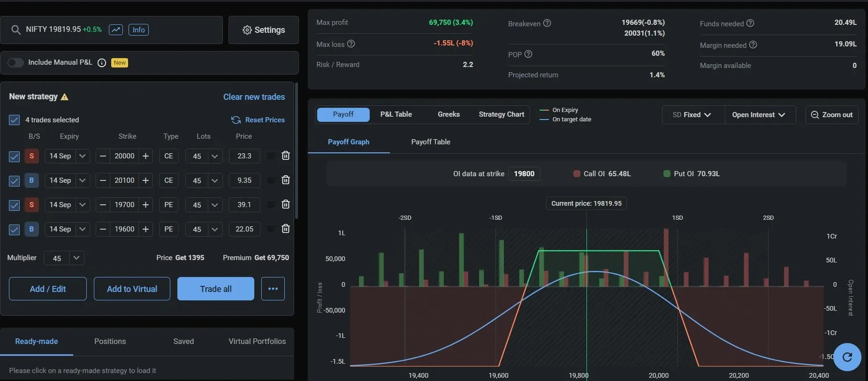Screen dimensions: 868x381
Task: Select the P&L Table tab
Action: click(396, 114)
